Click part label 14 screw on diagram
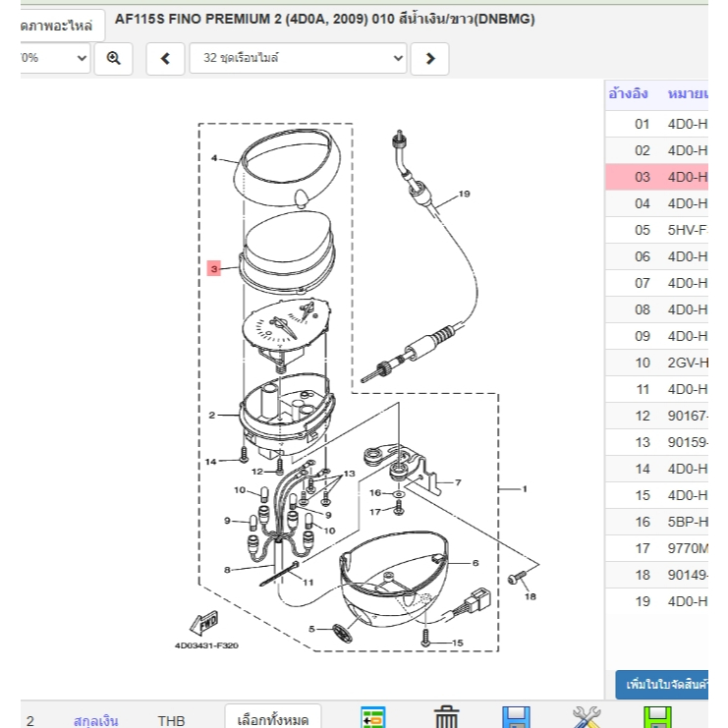The height and width of the screenshot is (728, 728). [x=211, y=462]
